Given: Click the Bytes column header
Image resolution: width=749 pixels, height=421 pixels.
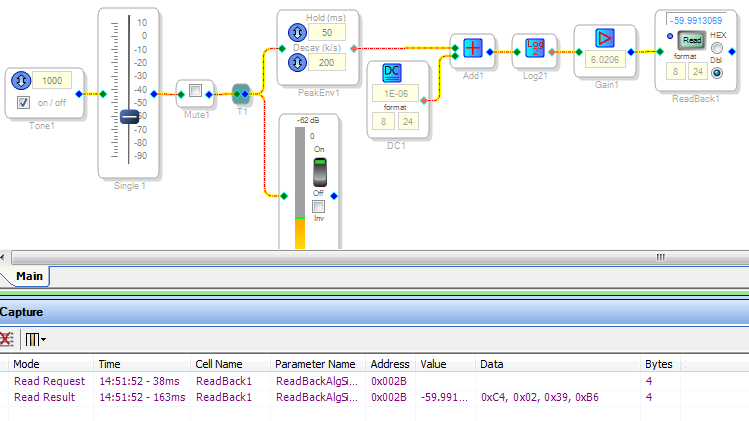Looking at the screenshot, I should (661, 364).
